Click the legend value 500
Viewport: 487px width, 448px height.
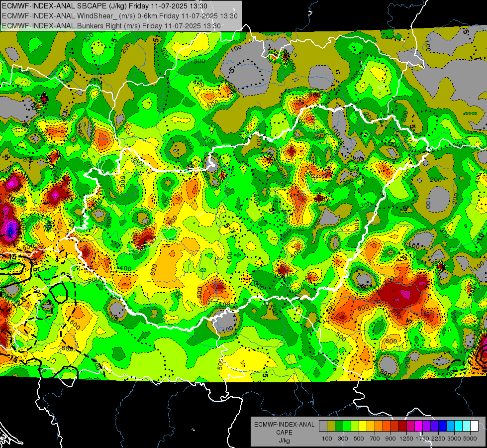(x=359, y=439)
